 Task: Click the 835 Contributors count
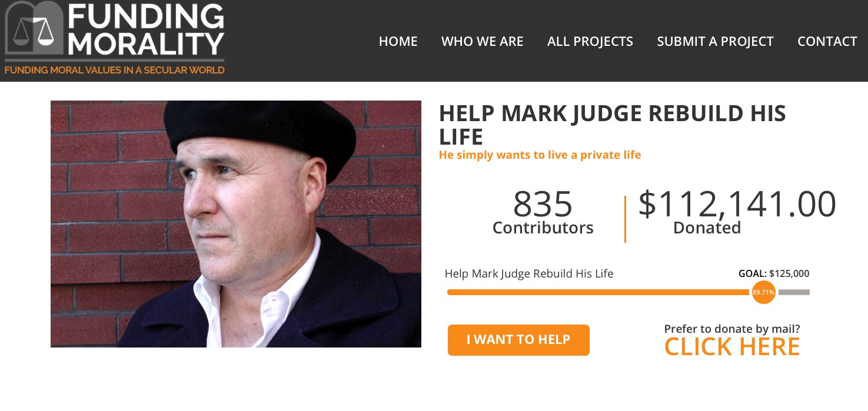click(543, 213)
